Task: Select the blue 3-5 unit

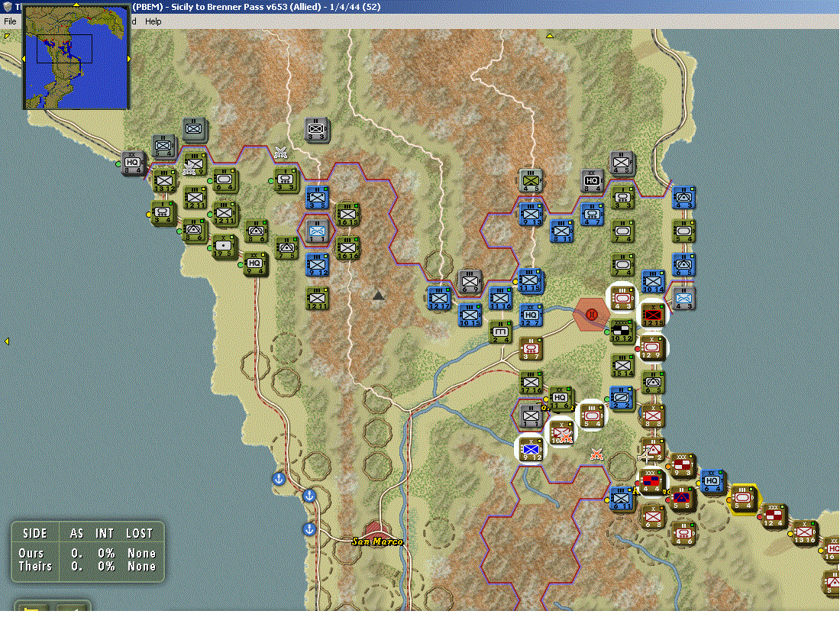Action: (x=317, y=198)
